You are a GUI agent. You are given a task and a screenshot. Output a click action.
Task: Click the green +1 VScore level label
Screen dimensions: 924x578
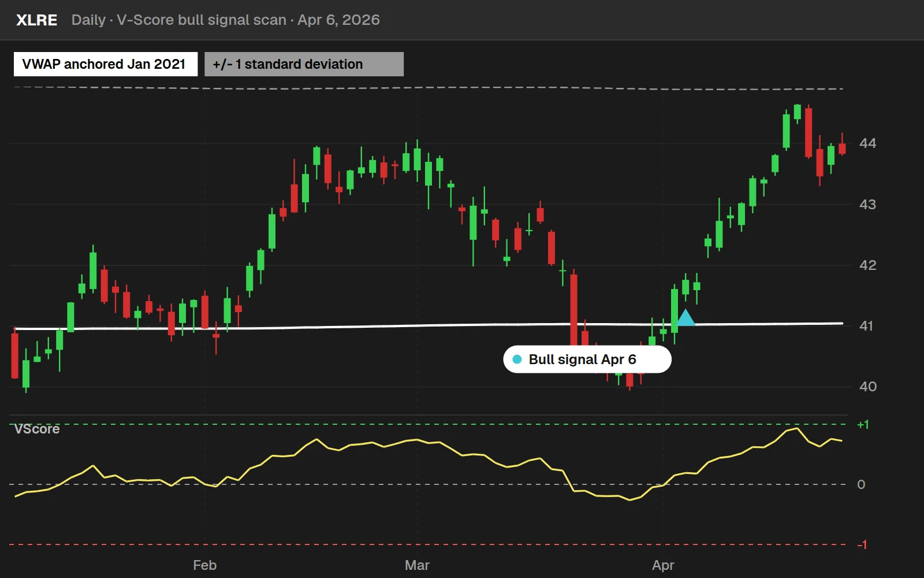tap(863, 425)
